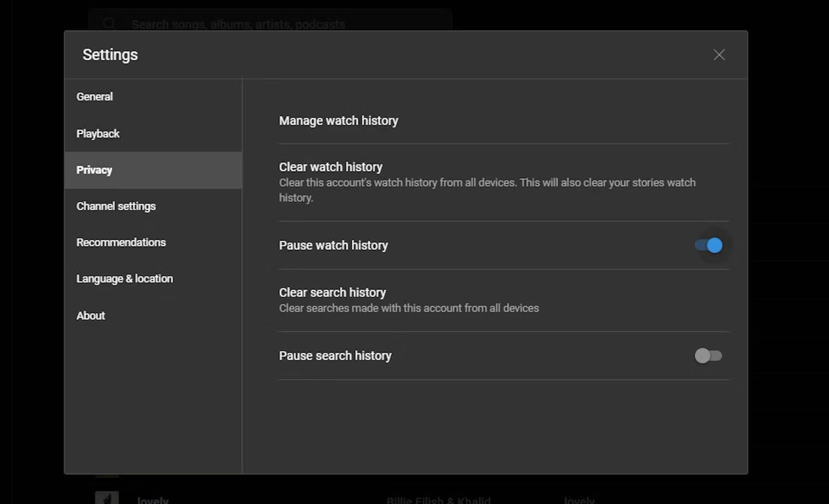Screen dimensions: 829x504
Task: Open Manage watch history
Action: click(x=338, y=120)
